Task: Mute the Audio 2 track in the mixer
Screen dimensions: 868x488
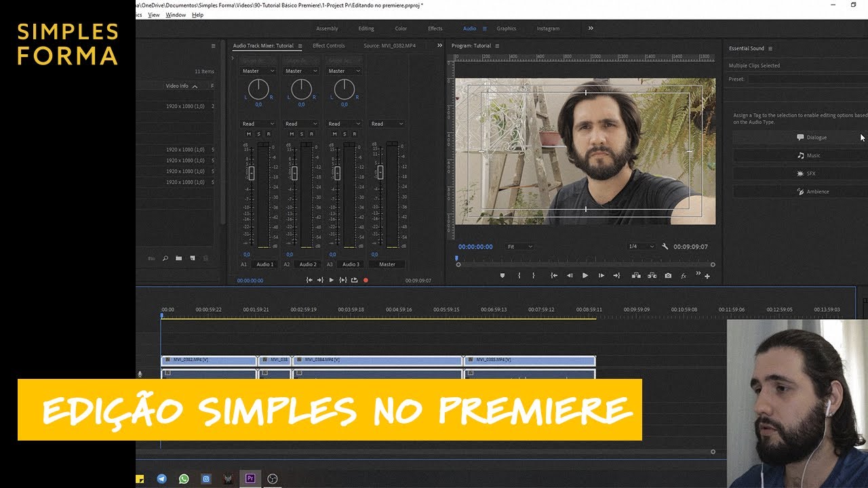Action: click(292, 134)
